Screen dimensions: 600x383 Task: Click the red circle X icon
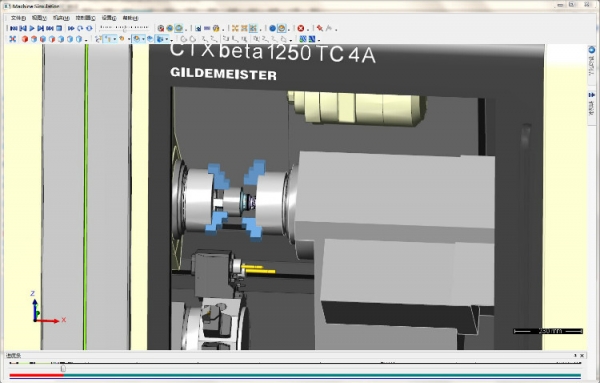pos(301,28)
